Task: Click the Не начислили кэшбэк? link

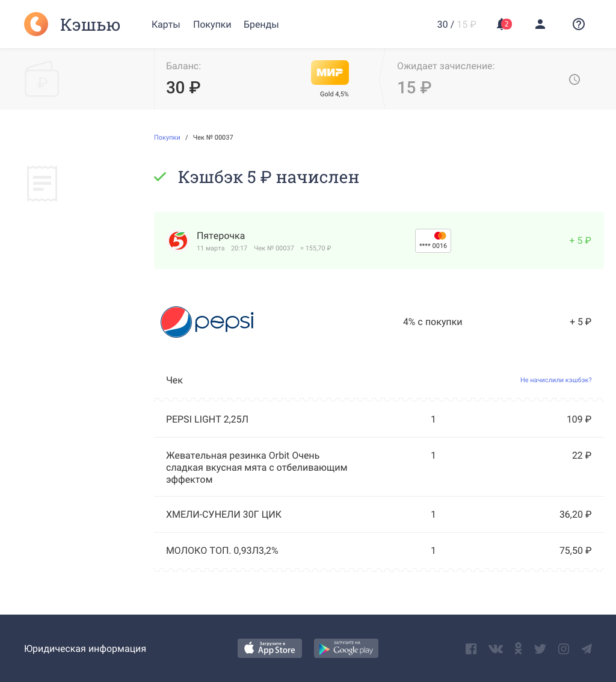Action: (x=556, y=380)
